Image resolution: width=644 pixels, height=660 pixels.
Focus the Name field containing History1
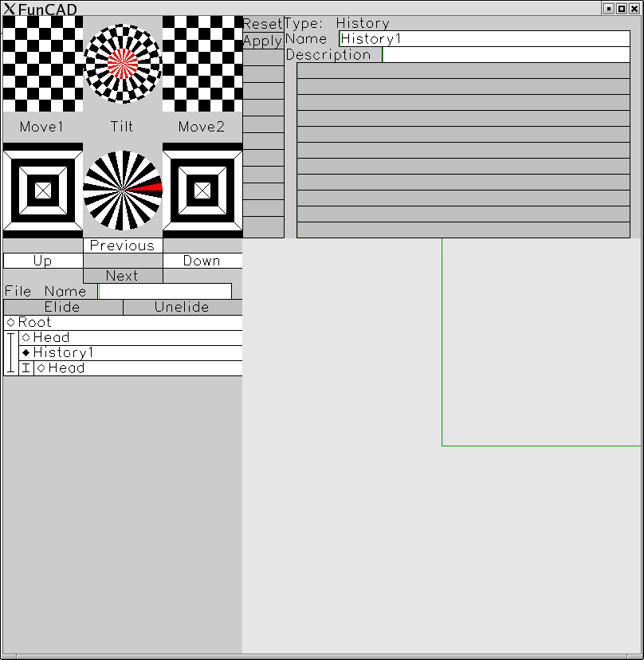[x=485, y=39]
